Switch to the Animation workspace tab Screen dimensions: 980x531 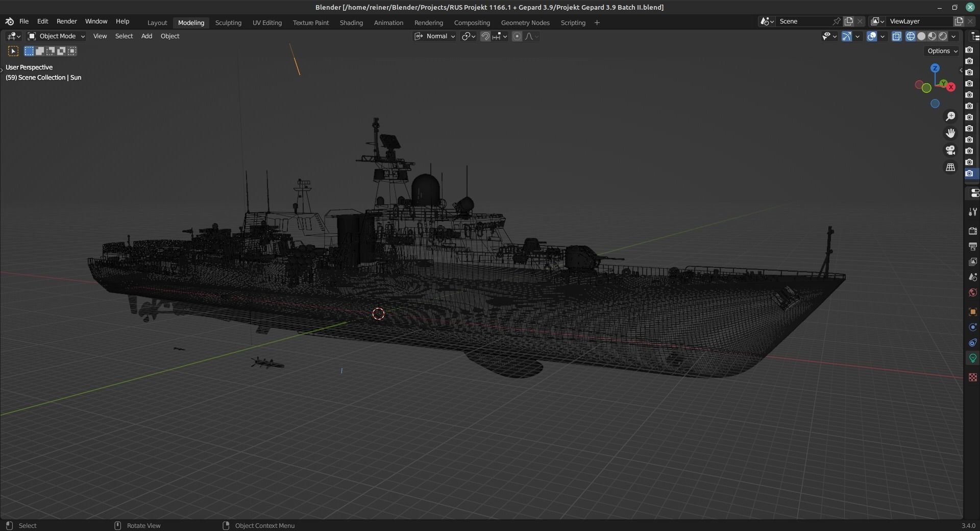(388, 23)
